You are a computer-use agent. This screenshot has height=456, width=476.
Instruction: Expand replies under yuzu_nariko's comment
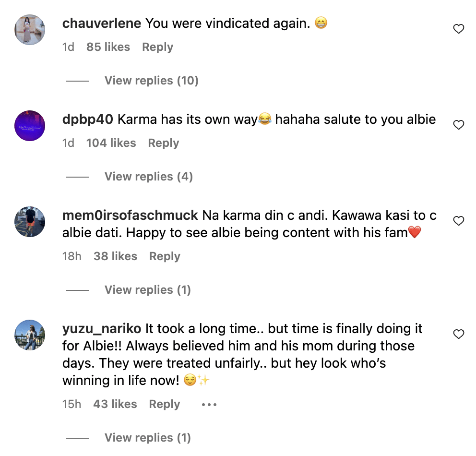[147, 438]
